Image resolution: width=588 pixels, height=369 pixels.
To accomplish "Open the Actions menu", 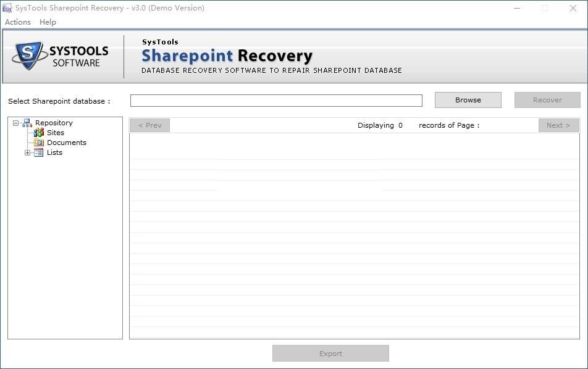I will coord(18,22).
